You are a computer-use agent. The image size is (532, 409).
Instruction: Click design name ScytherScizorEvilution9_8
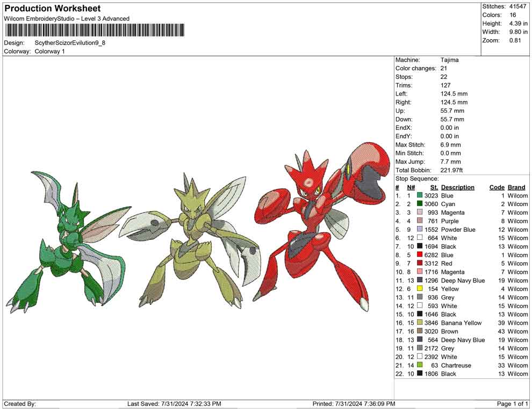70,43
